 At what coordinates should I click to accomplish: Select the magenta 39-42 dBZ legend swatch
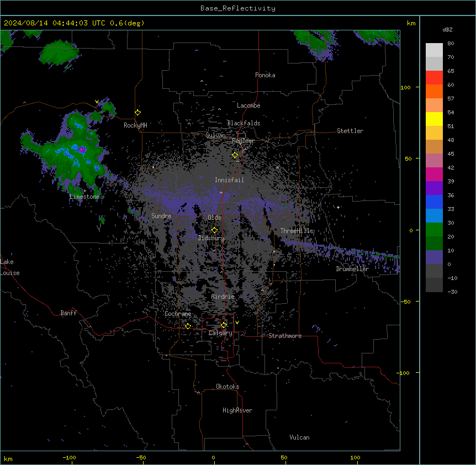click(434, 174)
